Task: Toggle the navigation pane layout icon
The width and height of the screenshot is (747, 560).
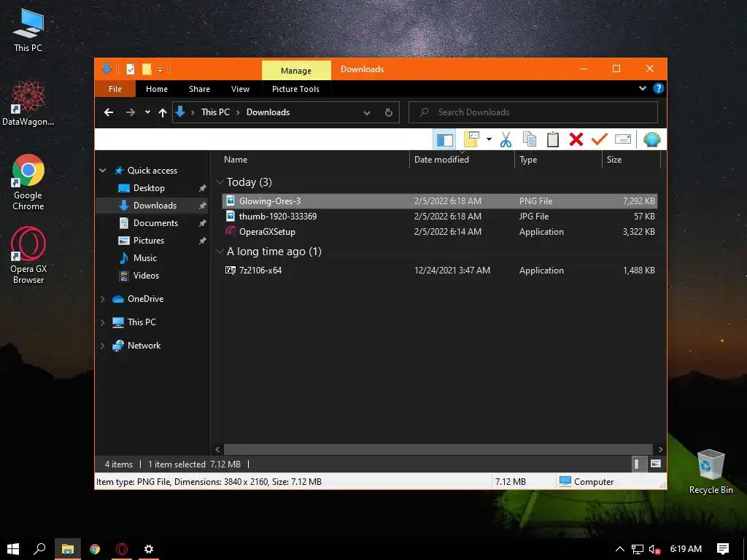Action: (x=444, y=139)
